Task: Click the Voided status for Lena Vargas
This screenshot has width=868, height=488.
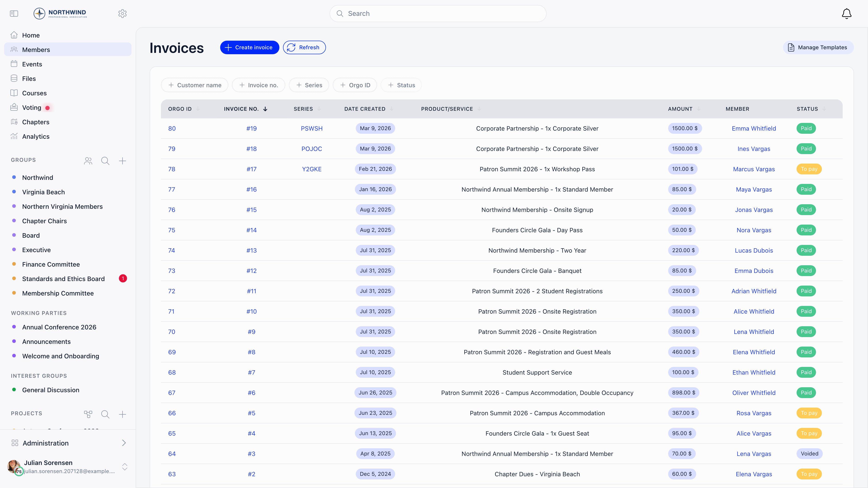Action: [x=809, y=454]
